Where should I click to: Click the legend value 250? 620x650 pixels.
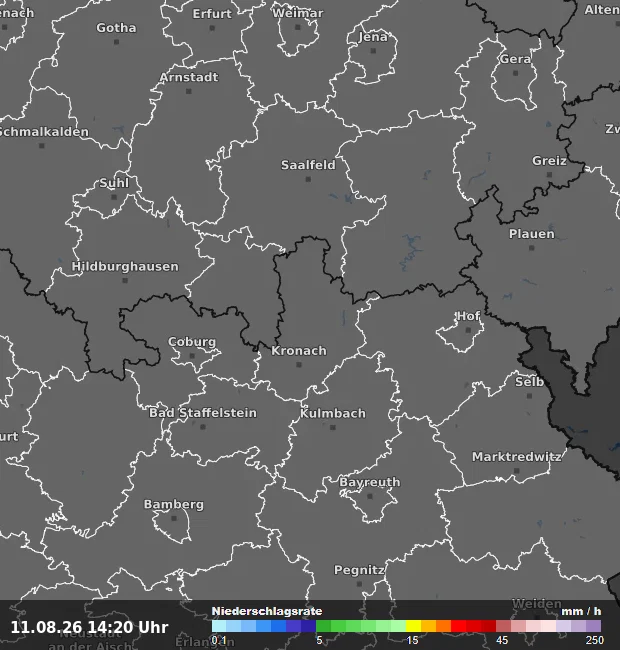[595, 640]
